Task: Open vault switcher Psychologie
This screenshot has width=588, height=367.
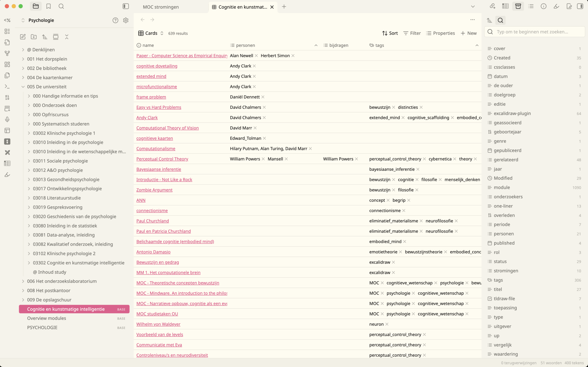Action: point(38,20)
